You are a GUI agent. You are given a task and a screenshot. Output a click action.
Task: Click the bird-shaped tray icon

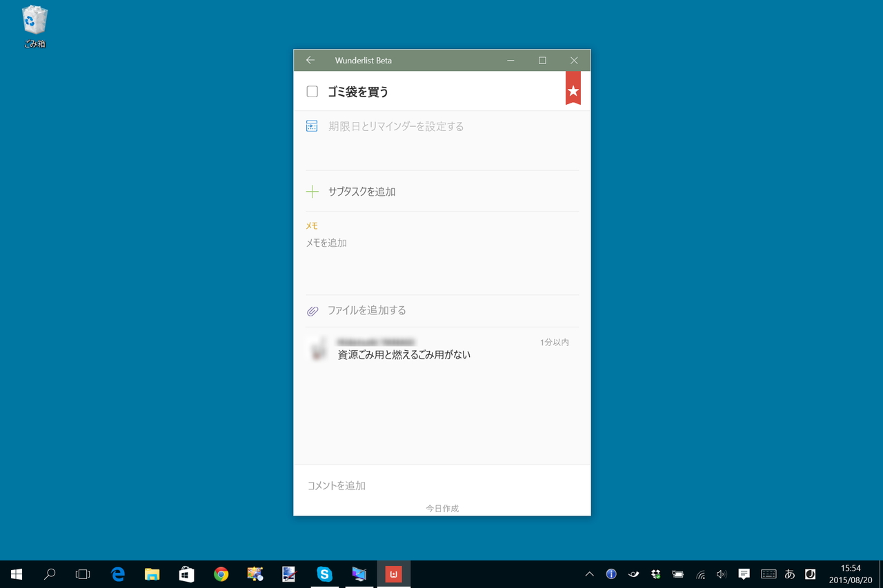[633, 574]
